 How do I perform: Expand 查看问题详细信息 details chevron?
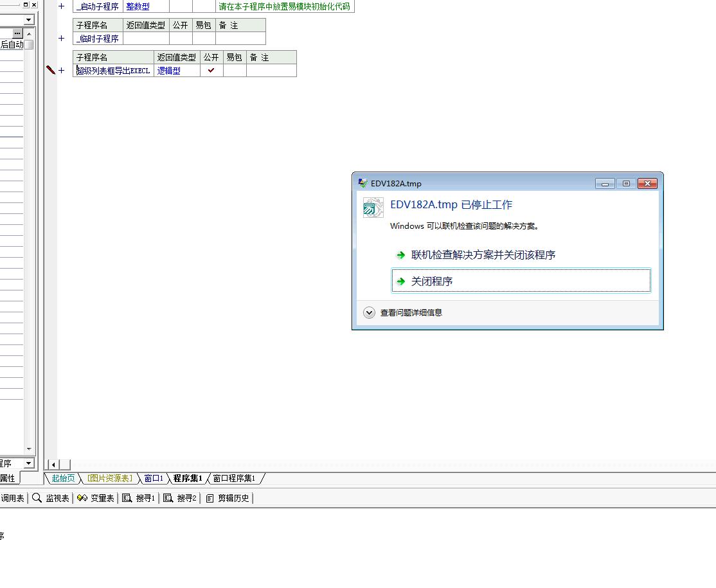[369, 313]
